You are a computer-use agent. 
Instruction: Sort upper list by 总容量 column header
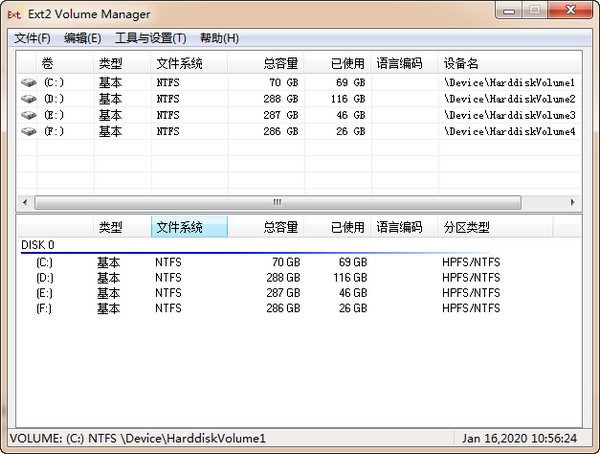[266, 63]
